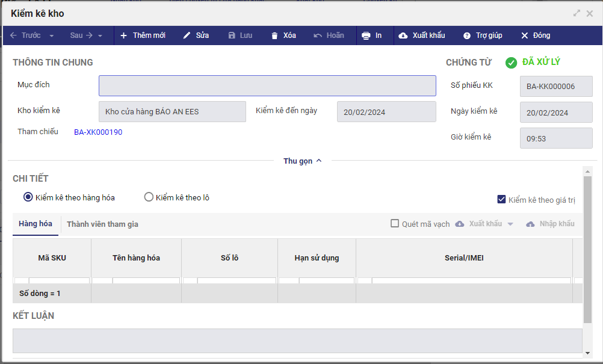603x364 pixels.
Task: Click the Giờ kiểm kê time field
Action: [556, 138]
